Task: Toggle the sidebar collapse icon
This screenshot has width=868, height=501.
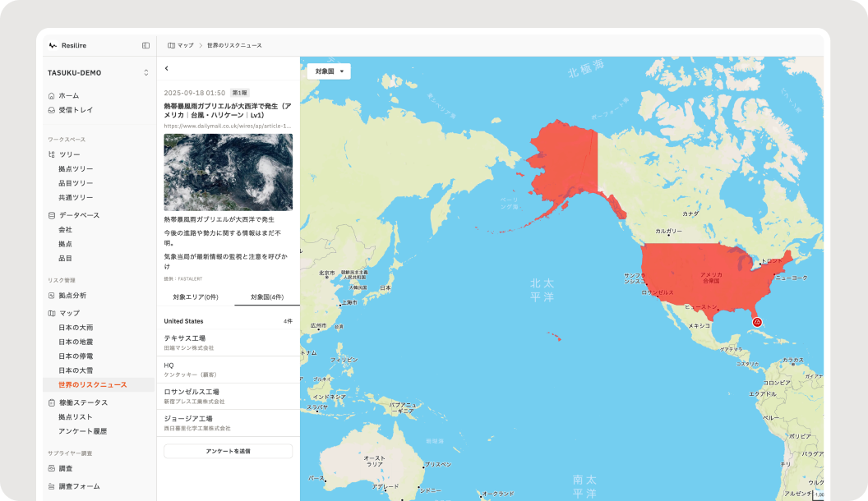Action: tap(145, 45)
